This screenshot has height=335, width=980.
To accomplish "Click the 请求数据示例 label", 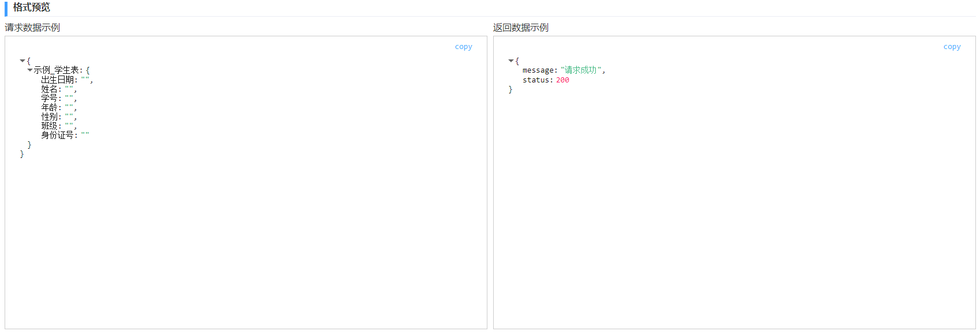I will (x=32, y=28).
